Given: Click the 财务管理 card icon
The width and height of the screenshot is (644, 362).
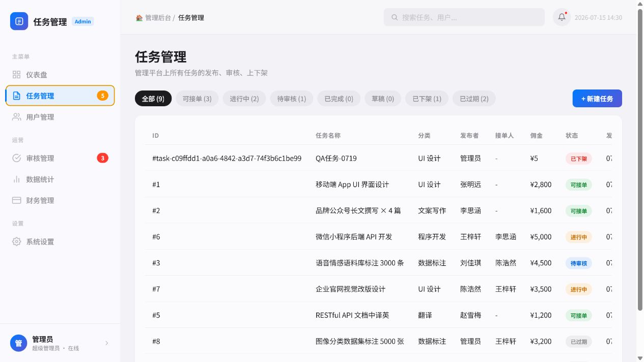Looking at the screenshot, I should click(17, 200).
